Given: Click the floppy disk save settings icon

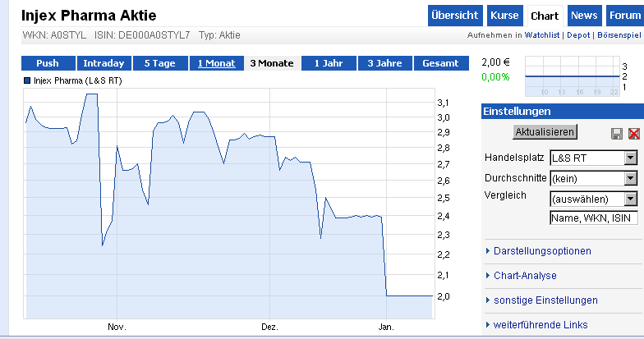Looking at the screenshot, I should tap(617, 134).
